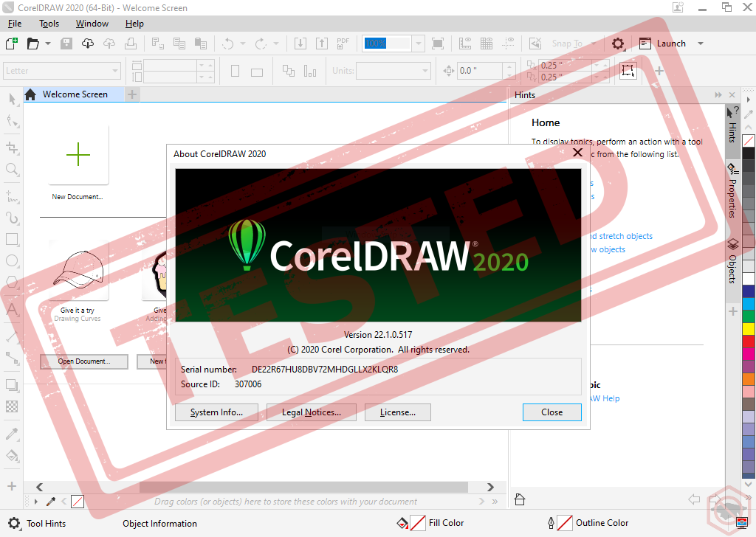Select the Ellipse tool
Viewport: 756px width, 537px height.
(12, 260)
